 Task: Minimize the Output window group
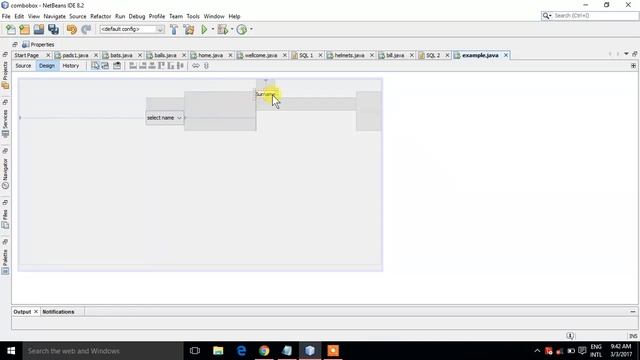tap(633, 312)
